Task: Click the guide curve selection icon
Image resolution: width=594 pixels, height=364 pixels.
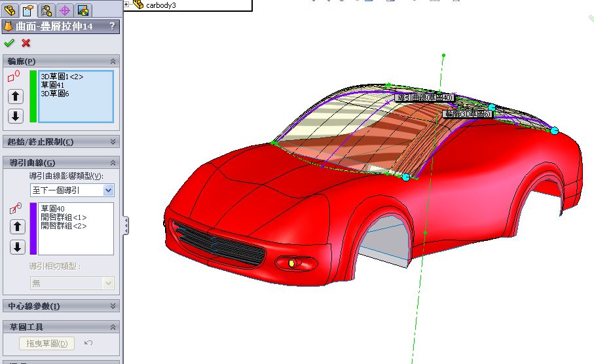Action: coord(16,208)
